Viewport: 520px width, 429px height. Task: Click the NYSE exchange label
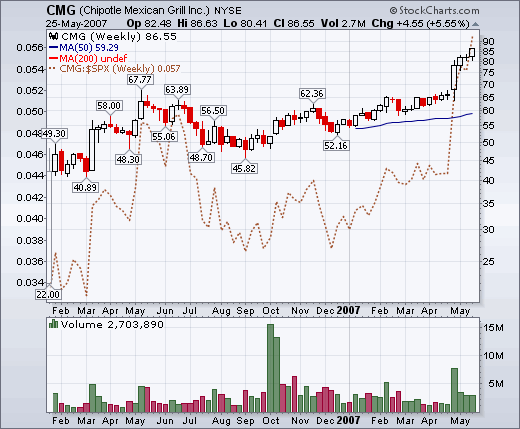[228, 11]
